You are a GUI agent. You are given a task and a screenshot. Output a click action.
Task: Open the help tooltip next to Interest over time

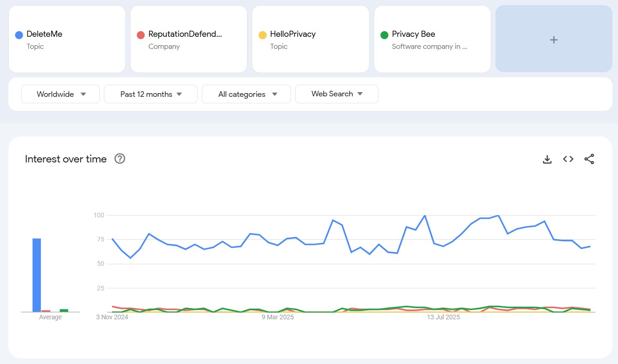(120, 159)
